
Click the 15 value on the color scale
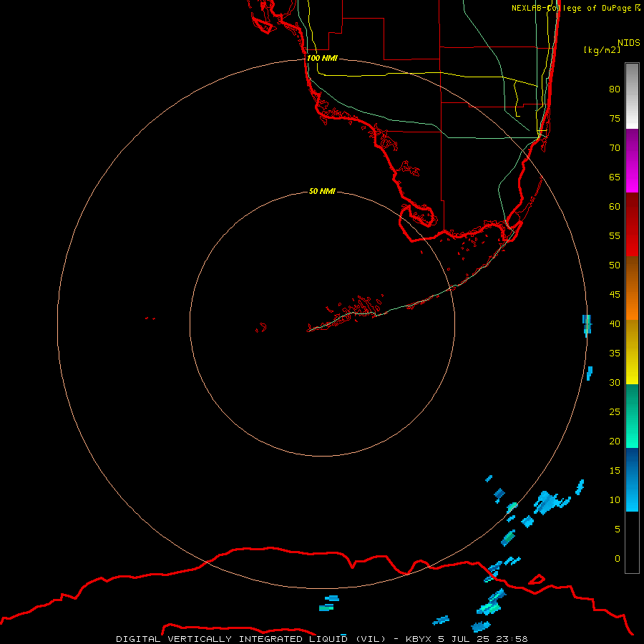(x=615, y=471)
